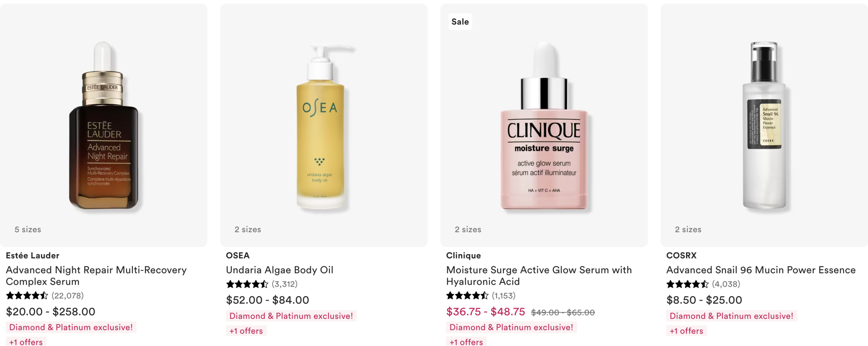Click the Estée Lauder brand name
The image size is (868, 346).
pos(33,256)
